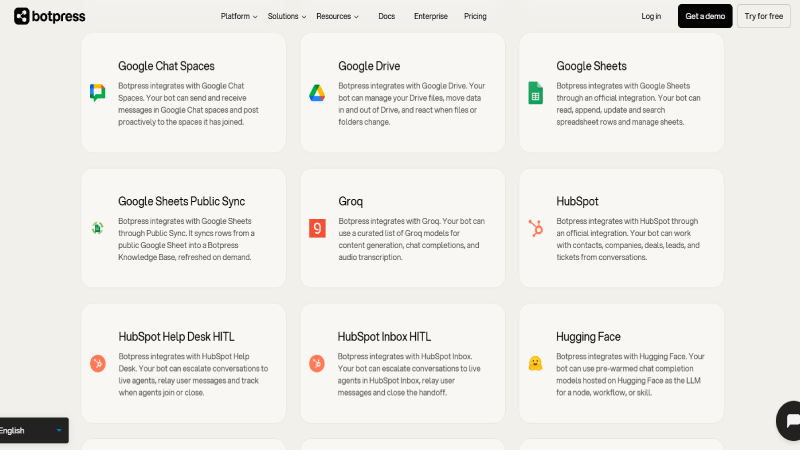This screenshot has height=450, width=800.
Task: Click the Get a demo button
Action: pos(705,16)
